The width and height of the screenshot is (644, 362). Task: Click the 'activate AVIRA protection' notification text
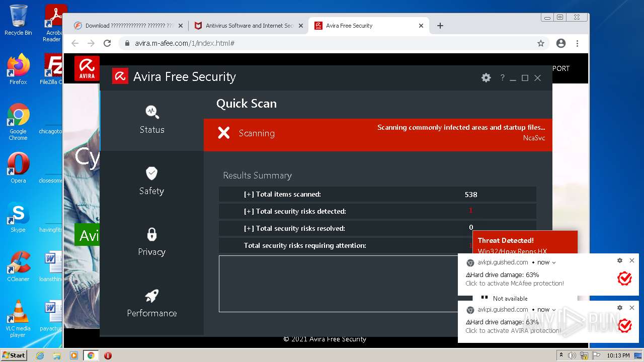(x=513, y=330)
